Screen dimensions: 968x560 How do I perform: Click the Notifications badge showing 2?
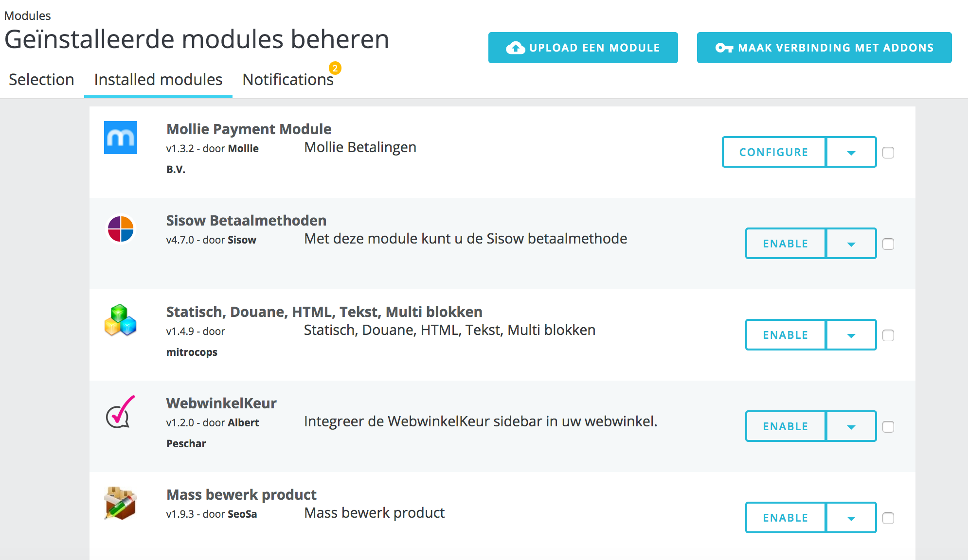click(x=335, y=69)
